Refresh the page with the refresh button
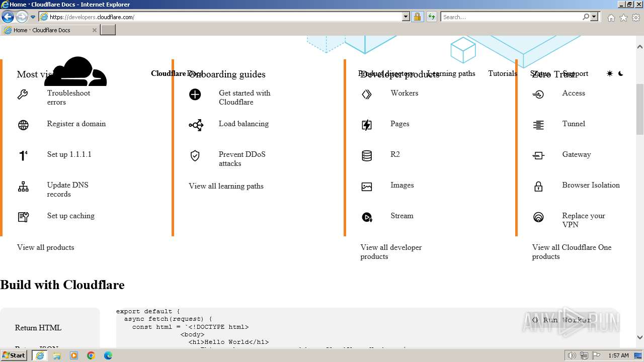 [x=432, y=17]
